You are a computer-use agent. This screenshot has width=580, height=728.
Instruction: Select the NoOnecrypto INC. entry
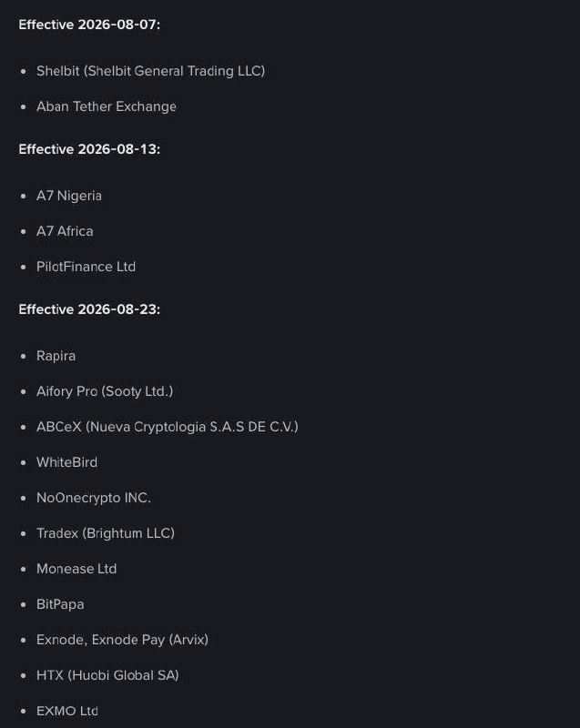point(94,498)
